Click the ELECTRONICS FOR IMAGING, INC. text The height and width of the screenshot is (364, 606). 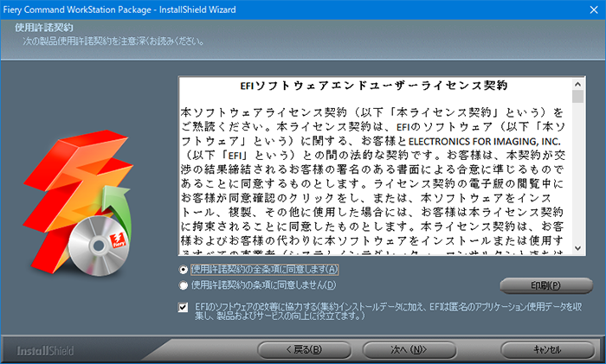[484, 142]
